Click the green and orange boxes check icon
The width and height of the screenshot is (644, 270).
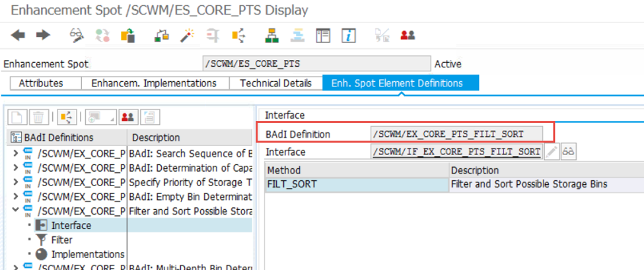162,36
